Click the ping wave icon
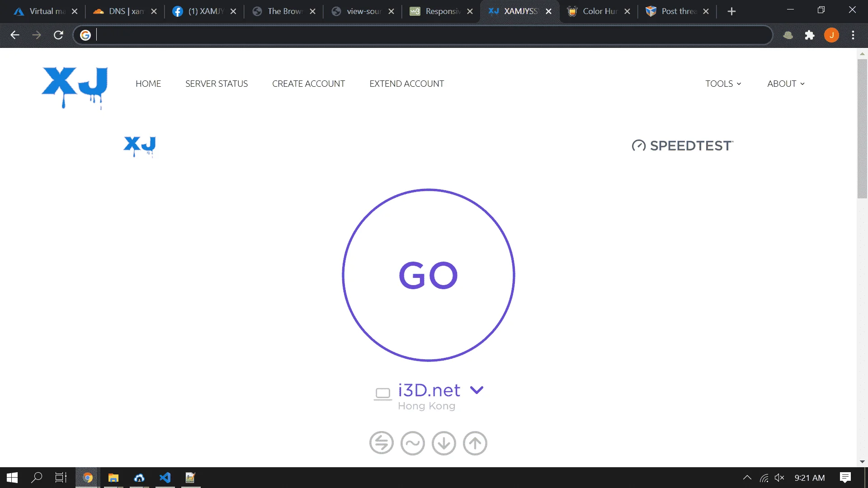This screenshot has width=868, height=488. click(x=412, y=443)
